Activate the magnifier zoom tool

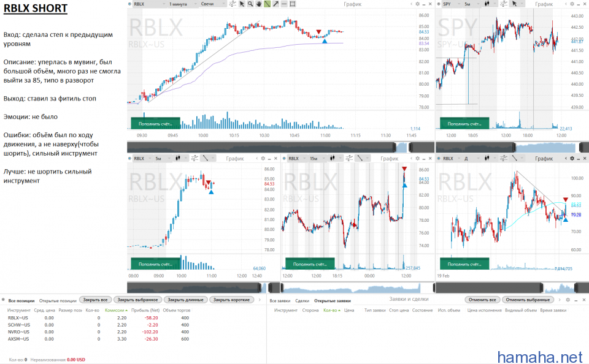pyautogui.click(x=250, y=4)
